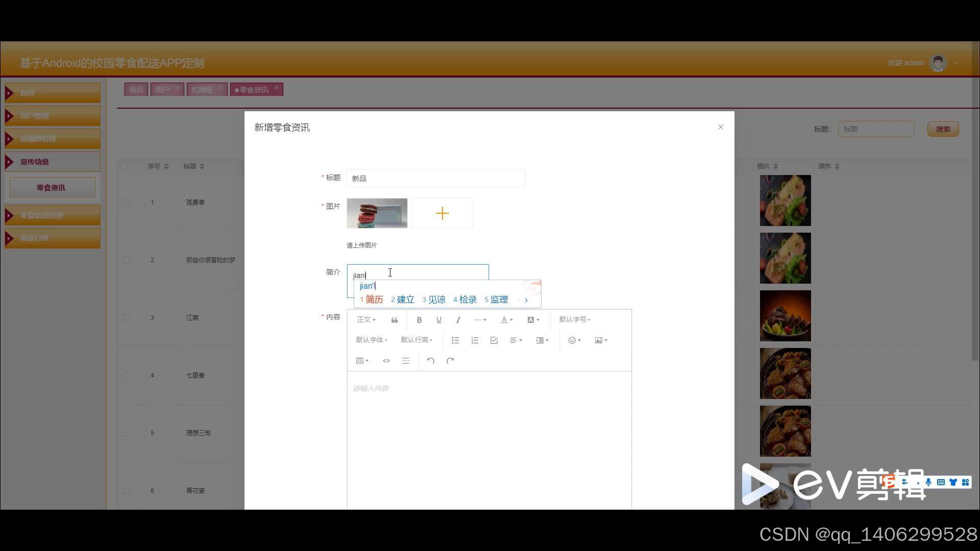Expand the 默认字号 font size dropdown

pyautogui.click(x=574, y=319)
